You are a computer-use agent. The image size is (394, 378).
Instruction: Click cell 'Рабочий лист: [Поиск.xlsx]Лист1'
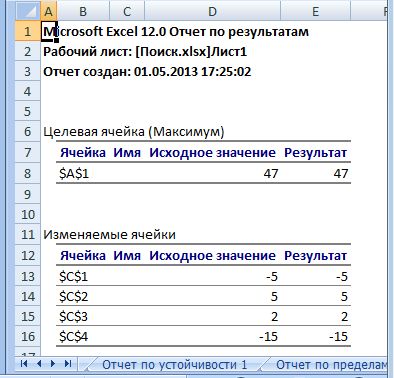(145, 52)
